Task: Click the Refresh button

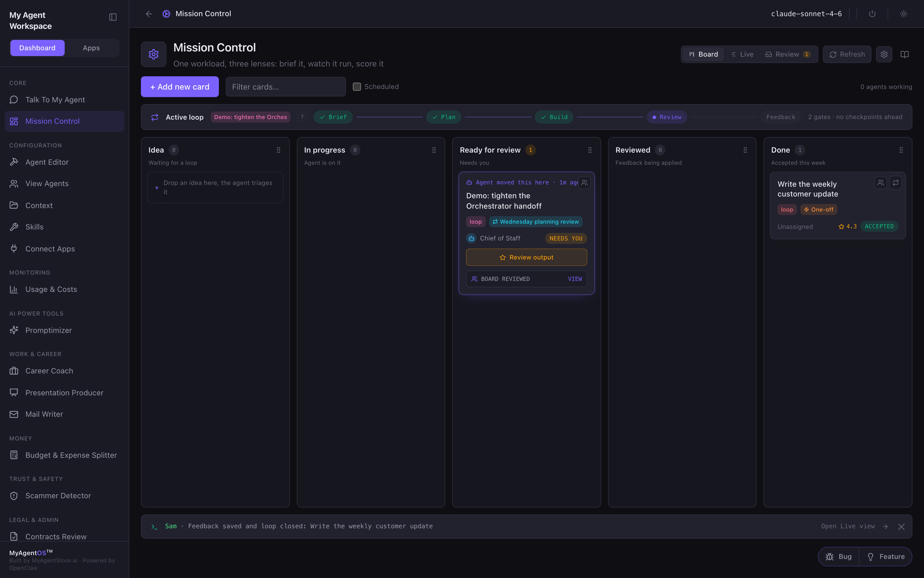Action: pos(847,54)
